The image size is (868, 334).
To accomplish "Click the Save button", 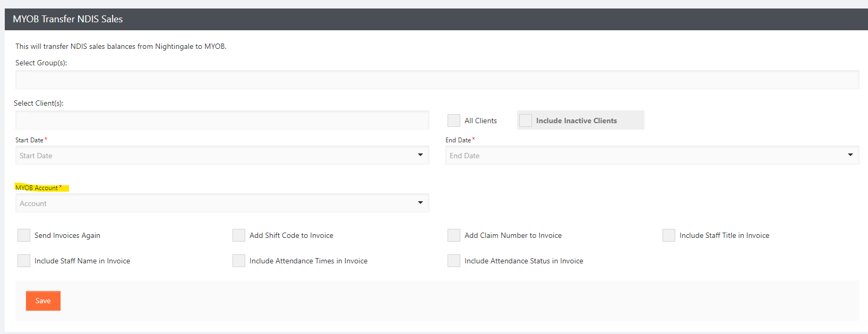I will (x=43, y=301).
